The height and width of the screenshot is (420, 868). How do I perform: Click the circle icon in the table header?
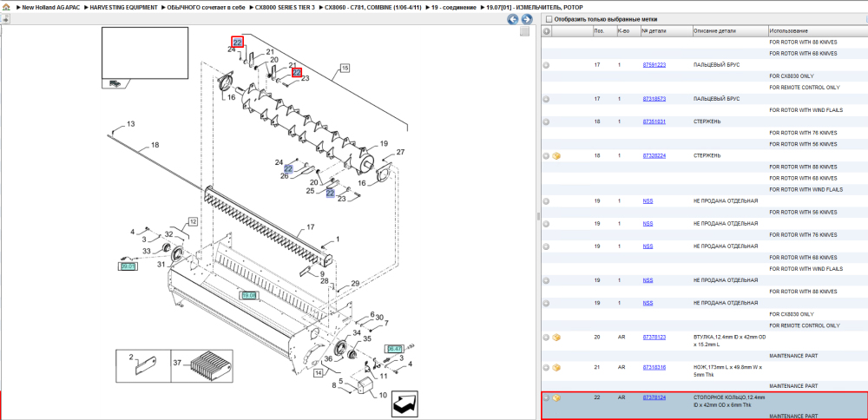tap(546, 31)
